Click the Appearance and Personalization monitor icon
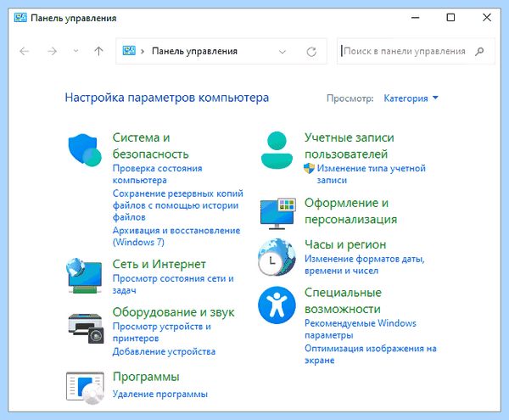509x420 pixels. [x=278, y=214]
